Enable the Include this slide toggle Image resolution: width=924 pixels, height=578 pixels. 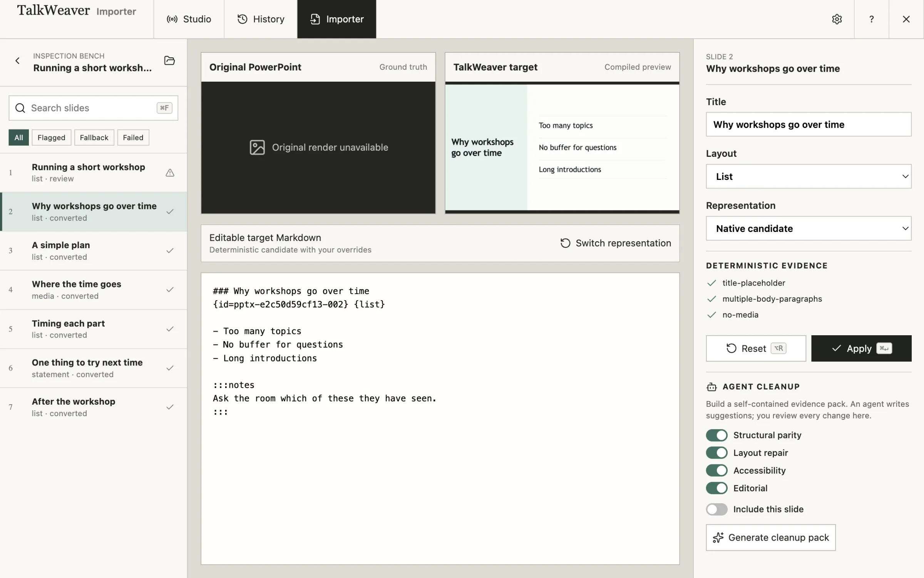[x=716, y=509]
